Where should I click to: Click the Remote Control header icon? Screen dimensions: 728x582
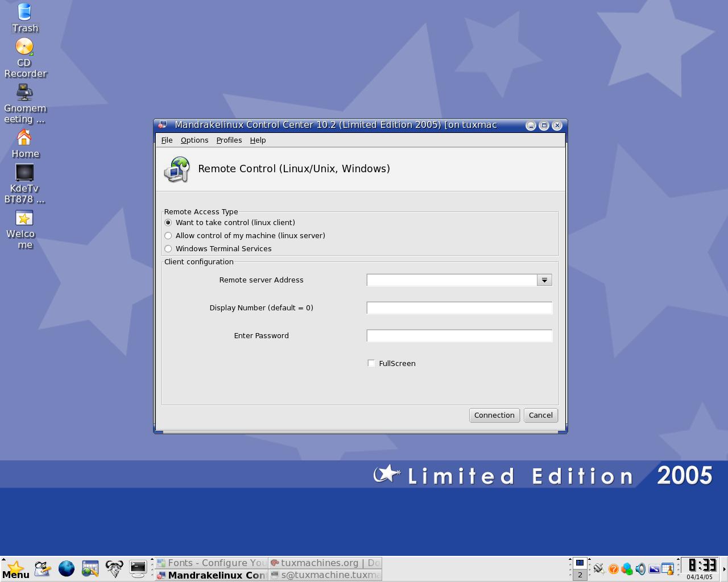[x=177, y=169]
